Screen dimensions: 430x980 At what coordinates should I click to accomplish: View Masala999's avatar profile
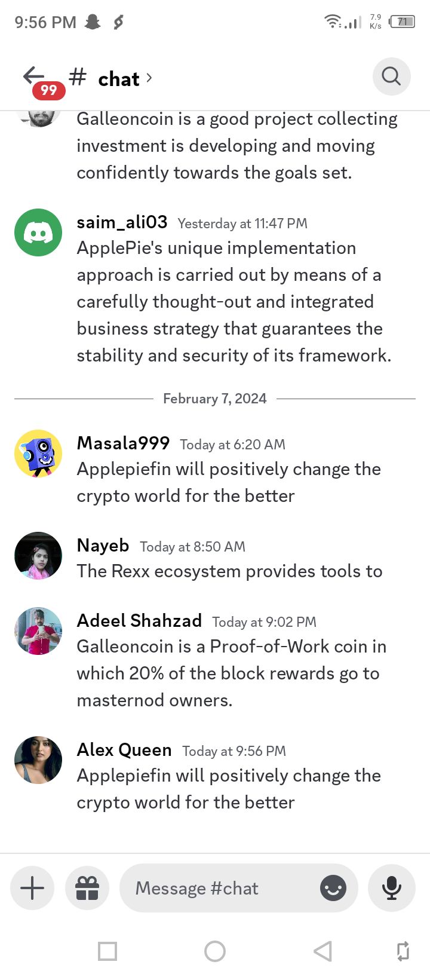38,454
